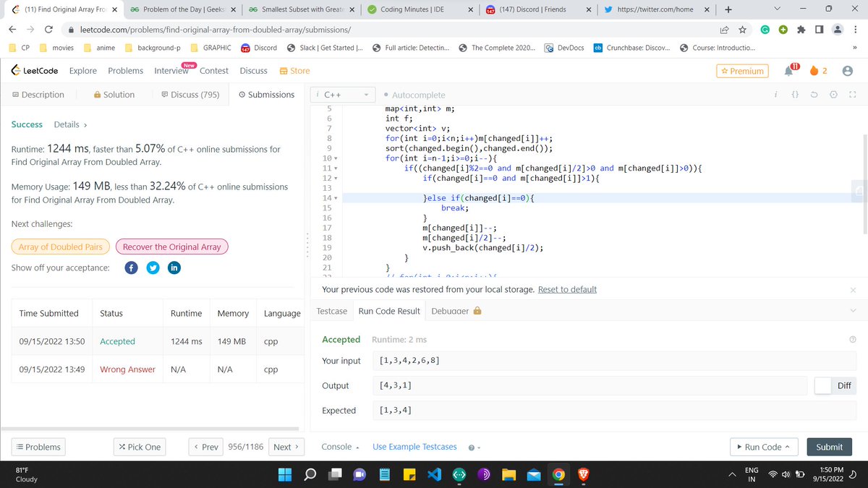Viewport: 868px width, 488px height.
Task: Switch to the Solution tab
Action: [114, 95]
